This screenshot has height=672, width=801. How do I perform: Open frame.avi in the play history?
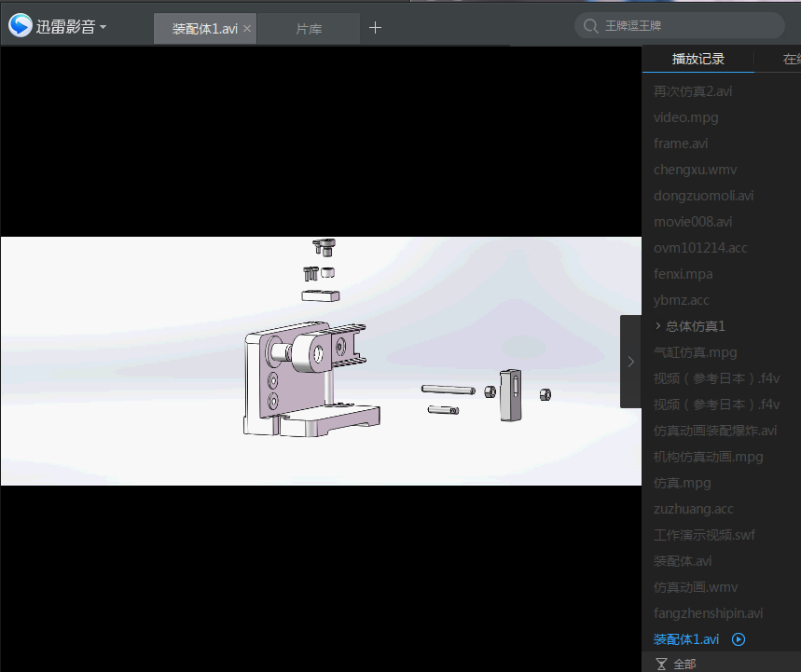pos(681,144)
